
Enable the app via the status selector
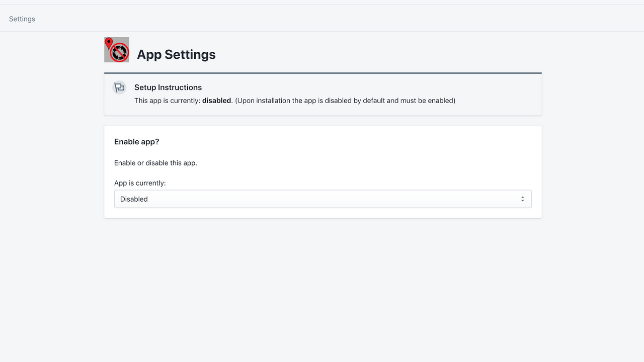coord(323,199)
